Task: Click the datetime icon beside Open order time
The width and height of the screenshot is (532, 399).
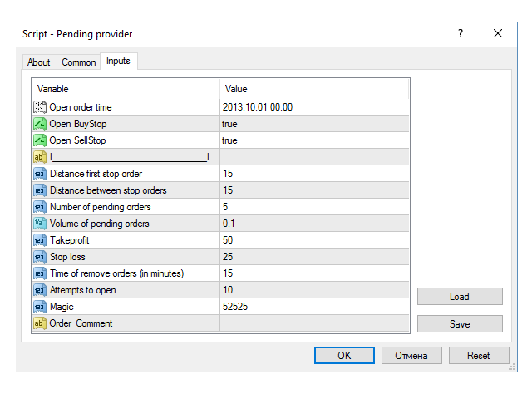Action: pos(40,107)
